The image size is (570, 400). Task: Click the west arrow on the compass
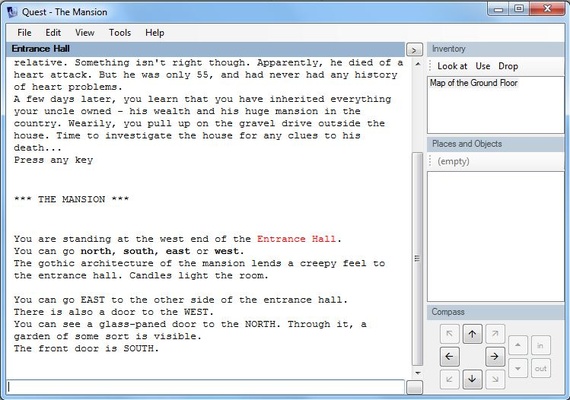[450, 356]
